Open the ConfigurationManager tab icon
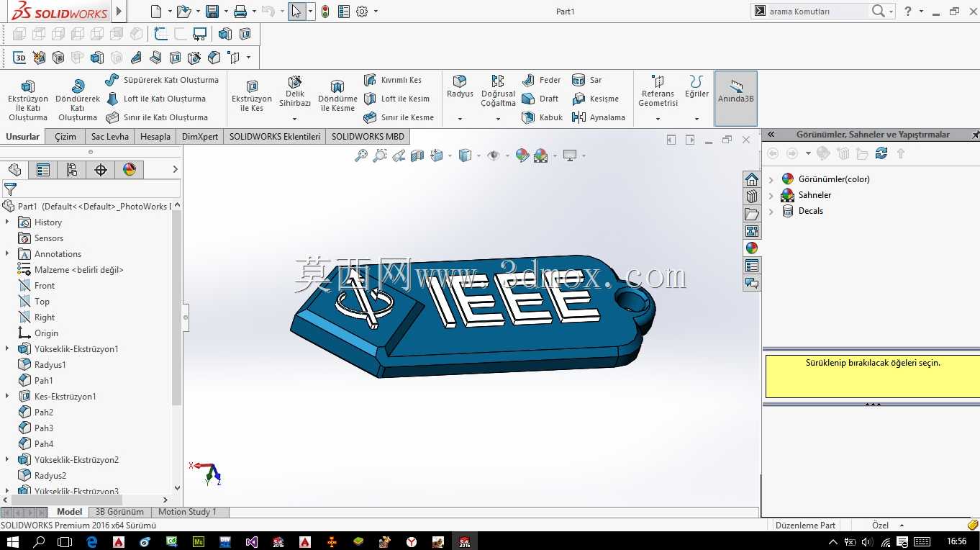The width and height of the screenshot is (980, 550). pyautogui.click(x=72, y=170)
